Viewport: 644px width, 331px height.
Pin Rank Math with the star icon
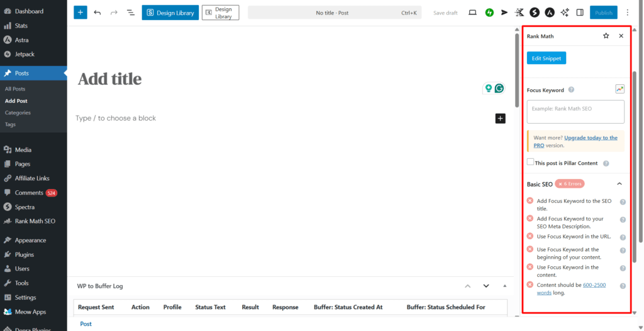(x=606, y=36)
